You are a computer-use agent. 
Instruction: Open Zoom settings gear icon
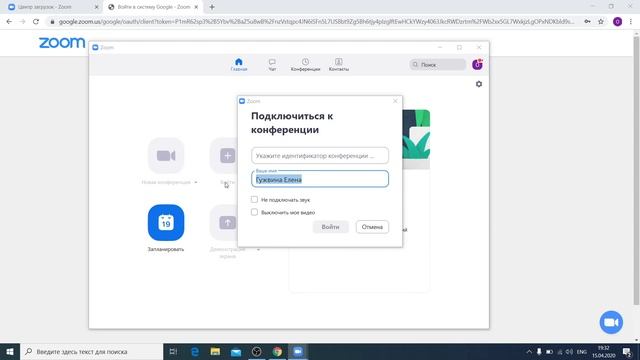(x=479, y=84)
